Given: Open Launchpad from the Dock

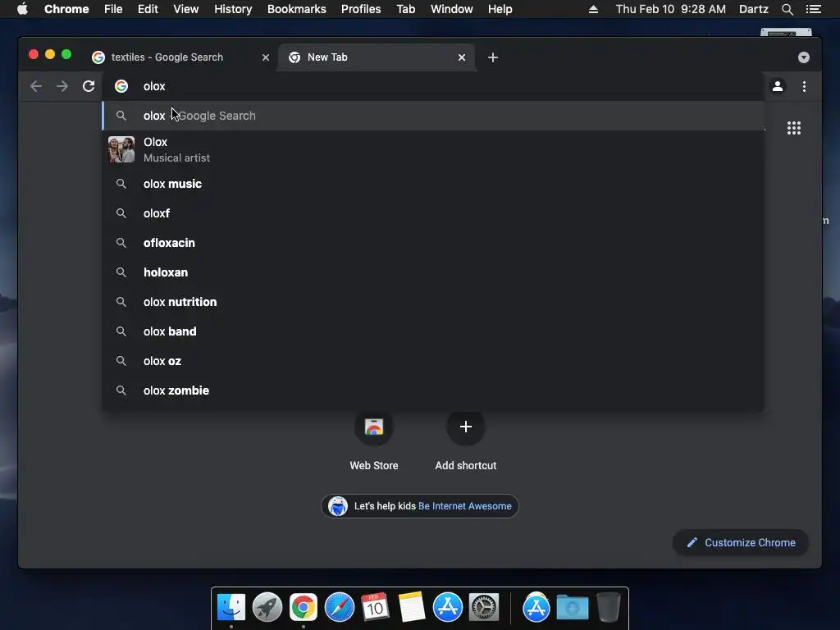Looking at the screenshot, I should point(267,607).
